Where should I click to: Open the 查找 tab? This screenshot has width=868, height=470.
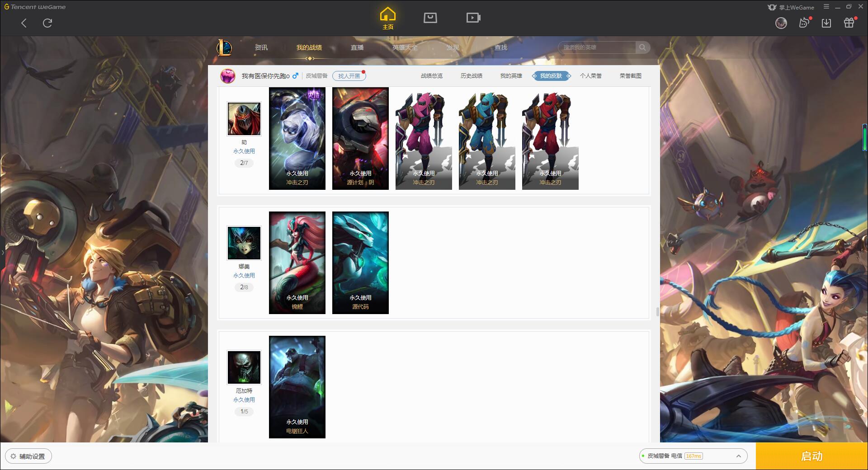501,47
